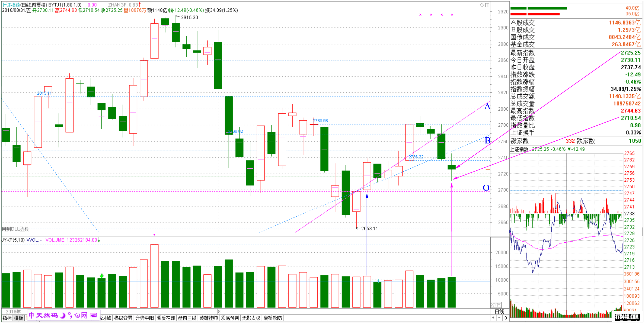Click the month 8 axis marker
This screenshot has width=644, height=323.
point(219,312)
